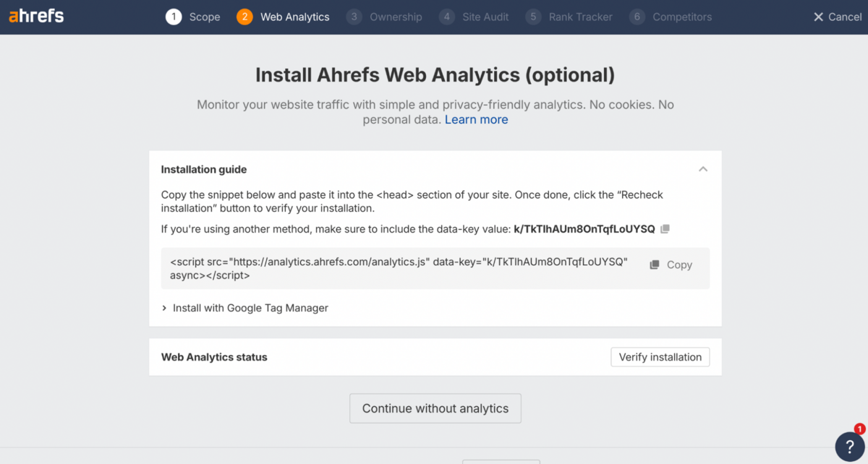Click the Copy snippet button

click(671, 265)
